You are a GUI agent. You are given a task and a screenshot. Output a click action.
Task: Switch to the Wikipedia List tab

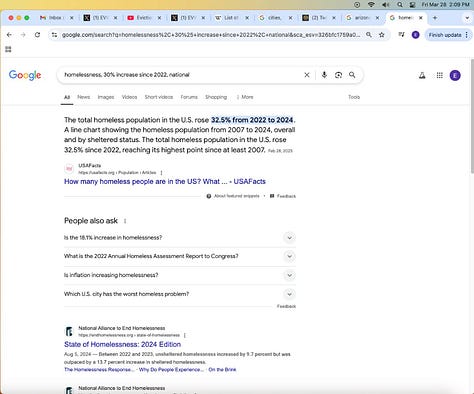click(x=231, y=18)
